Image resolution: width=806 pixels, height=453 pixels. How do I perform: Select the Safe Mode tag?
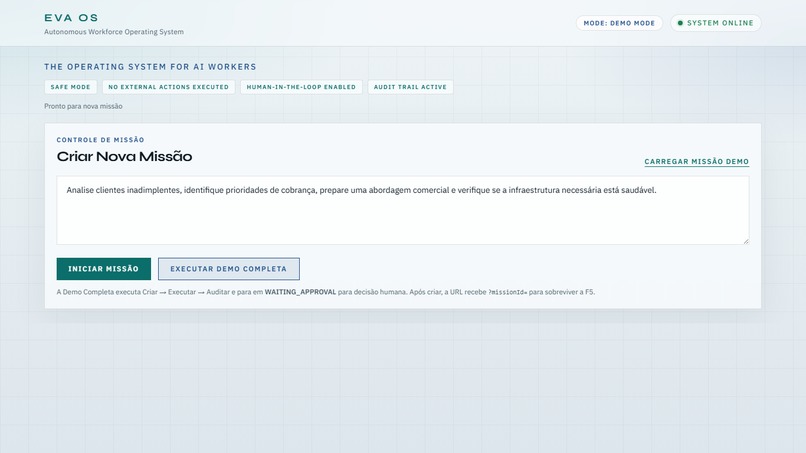point(70,87)
